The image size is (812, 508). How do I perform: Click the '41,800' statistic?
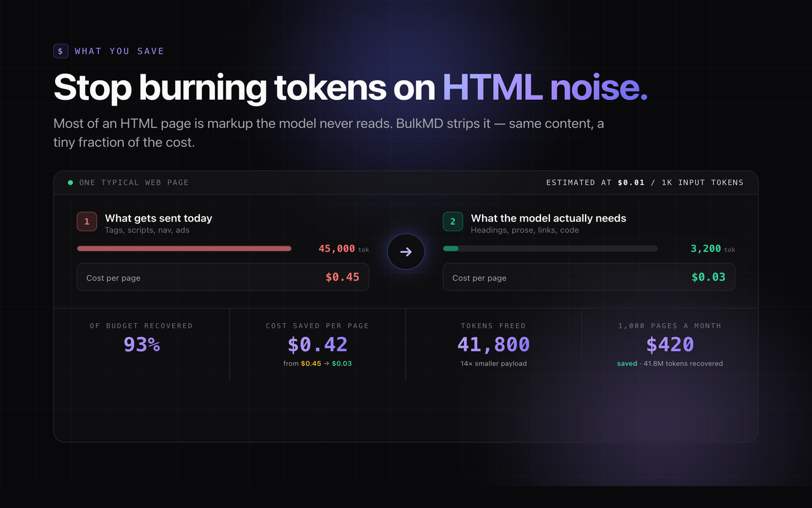(494, 344)
